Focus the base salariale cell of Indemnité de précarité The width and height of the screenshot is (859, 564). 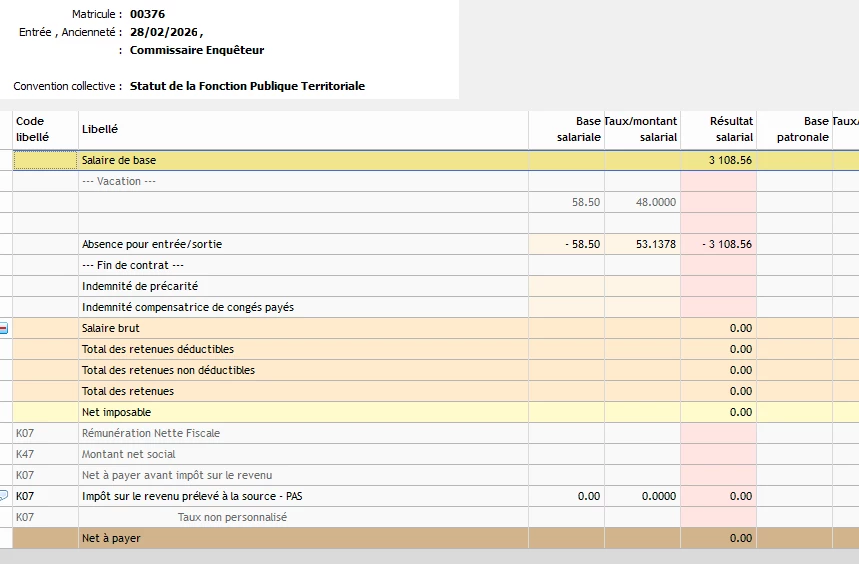pyautogui.click(x=566, y=286)
